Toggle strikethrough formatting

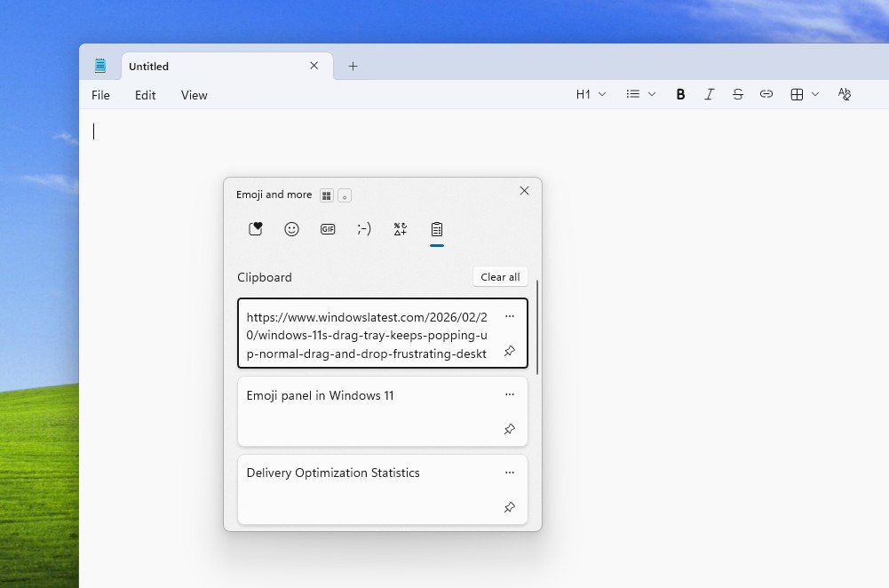click(738, 93)
